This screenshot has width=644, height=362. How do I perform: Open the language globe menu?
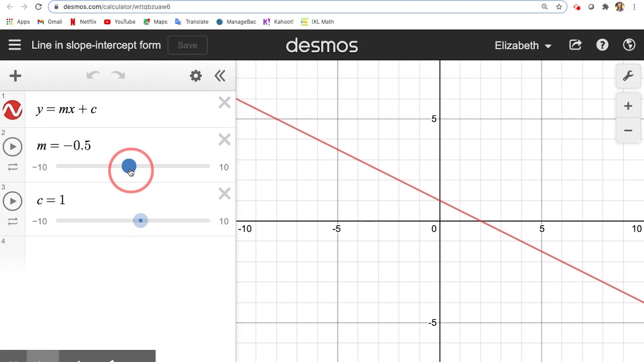[629, 45]
